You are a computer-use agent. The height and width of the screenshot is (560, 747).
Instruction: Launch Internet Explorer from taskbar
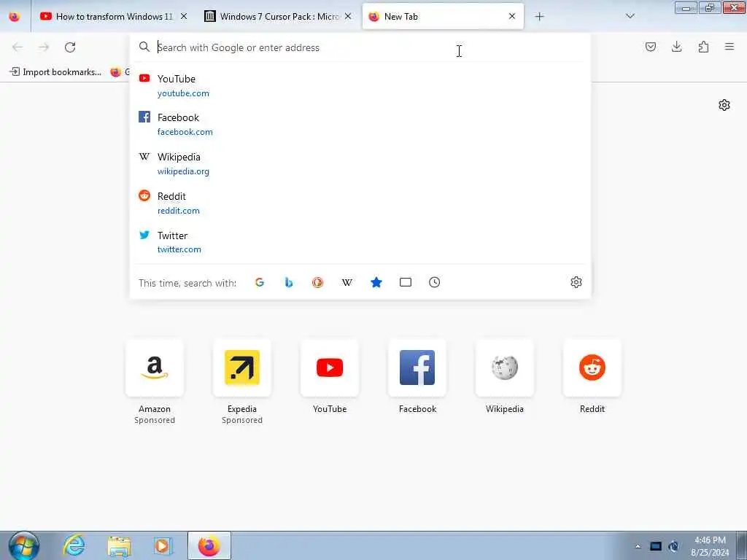coord(74,545)
